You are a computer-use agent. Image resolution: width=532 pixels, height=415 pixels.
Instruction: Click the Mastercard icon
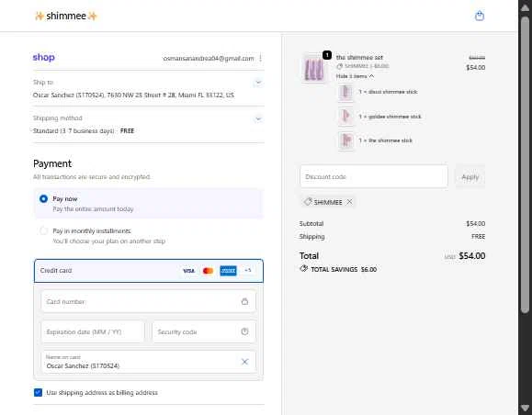pos(208,271)
